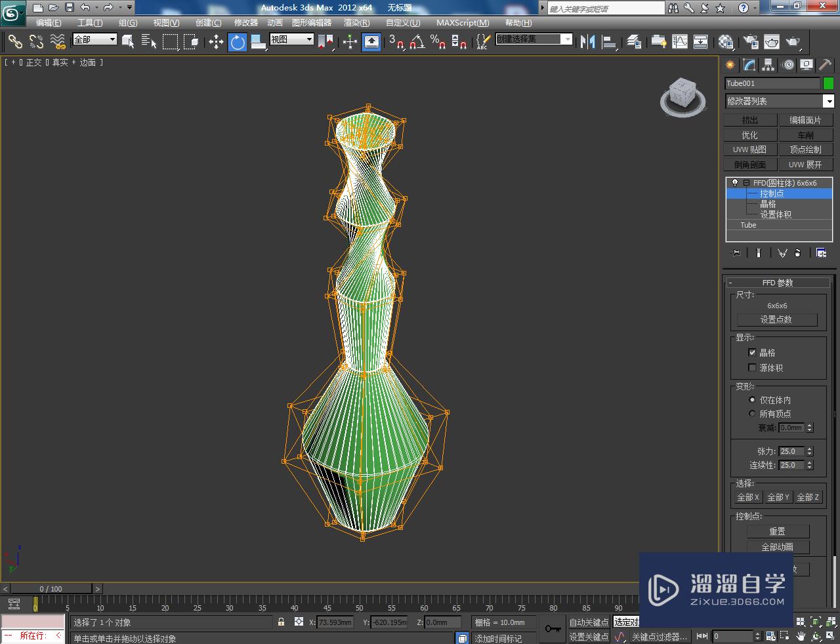The width and height of the screenshot is (840, 644).
Task: Enable the 源体积 checkbox
Action: [x=752, y=367]
